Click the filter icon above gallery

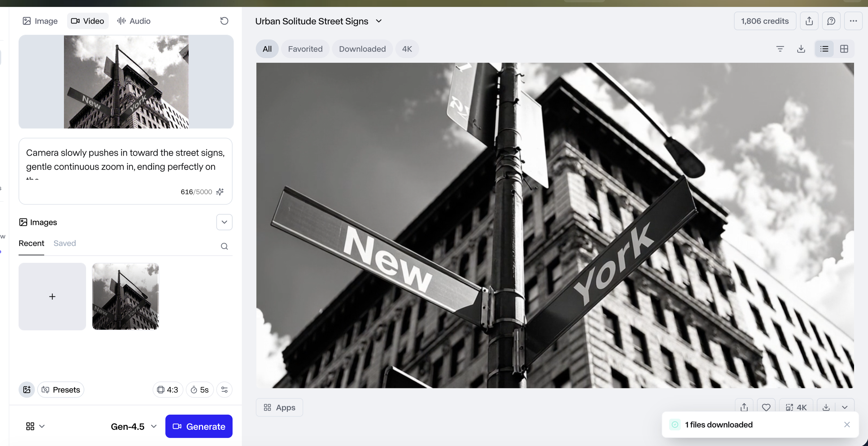780,49
